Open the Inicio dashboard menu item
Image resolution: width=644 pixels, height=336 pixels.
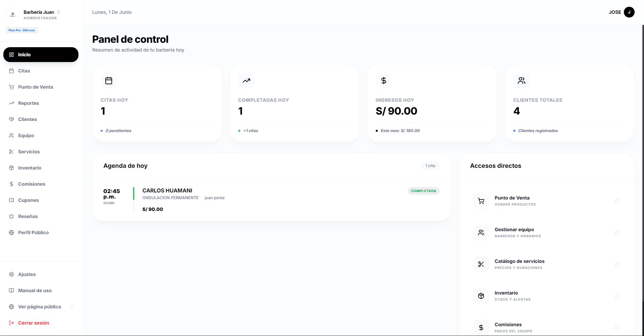(x=41, y=55)
